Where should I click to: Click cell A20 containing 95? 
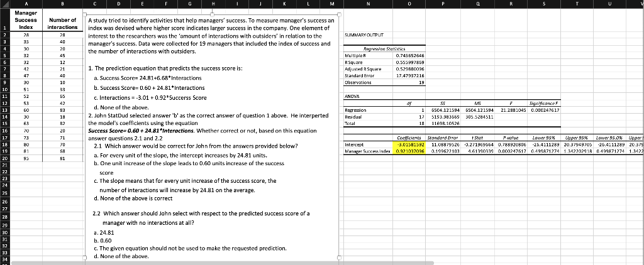pos(26,158)
